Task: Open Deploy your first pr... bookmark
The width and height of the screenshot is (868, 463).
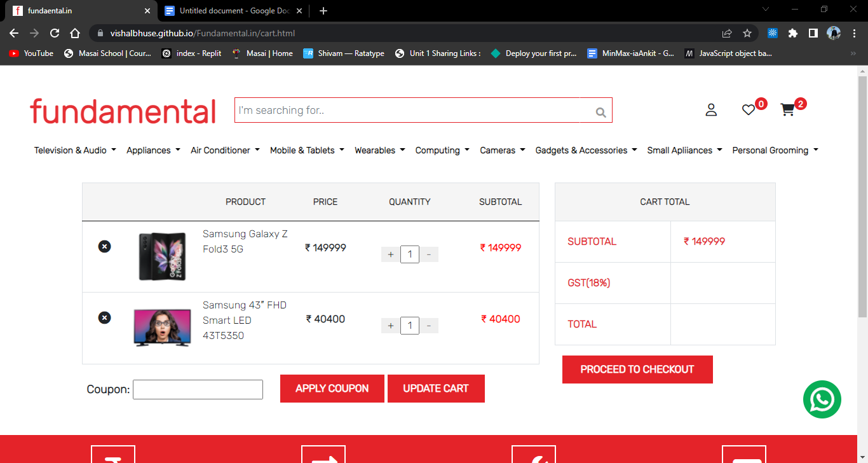Action: (534, 53)
